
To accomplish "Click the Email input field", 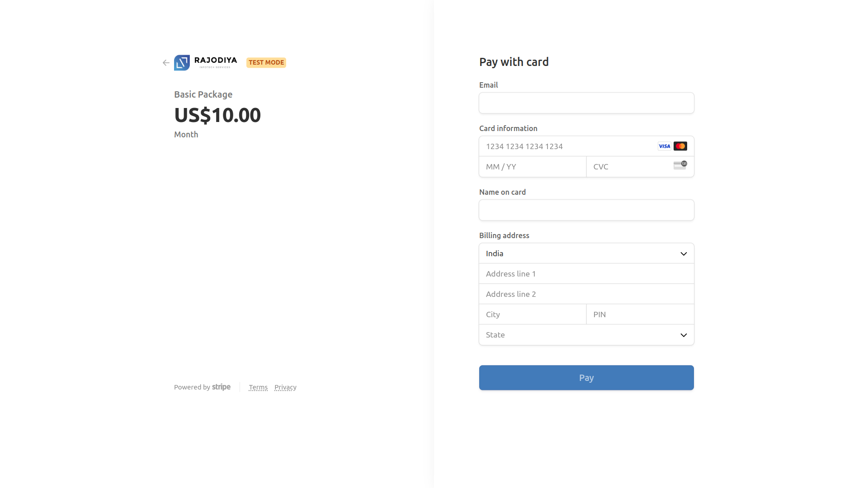I will coord(586,103).
